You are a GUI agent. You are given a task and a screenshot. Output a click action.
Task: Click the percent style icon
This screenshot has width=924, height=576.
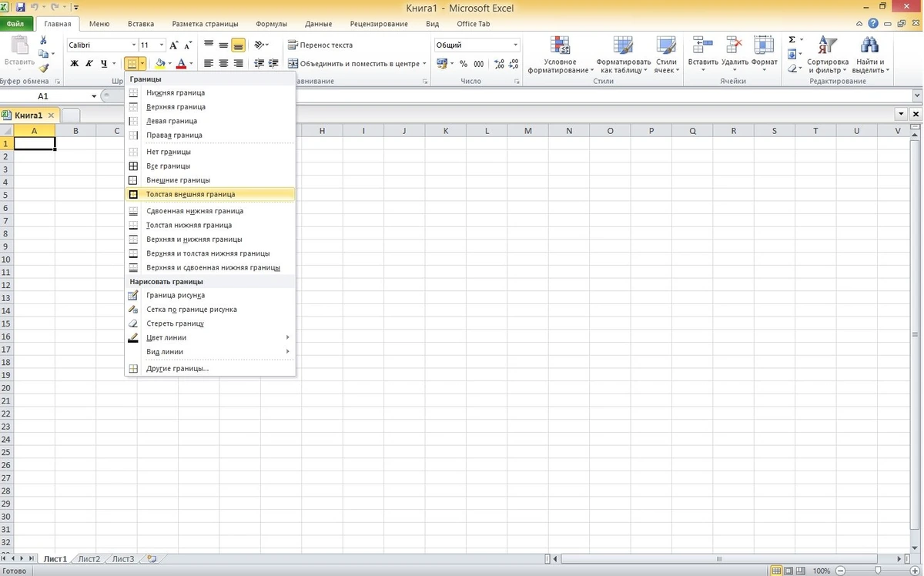[465, 64]
